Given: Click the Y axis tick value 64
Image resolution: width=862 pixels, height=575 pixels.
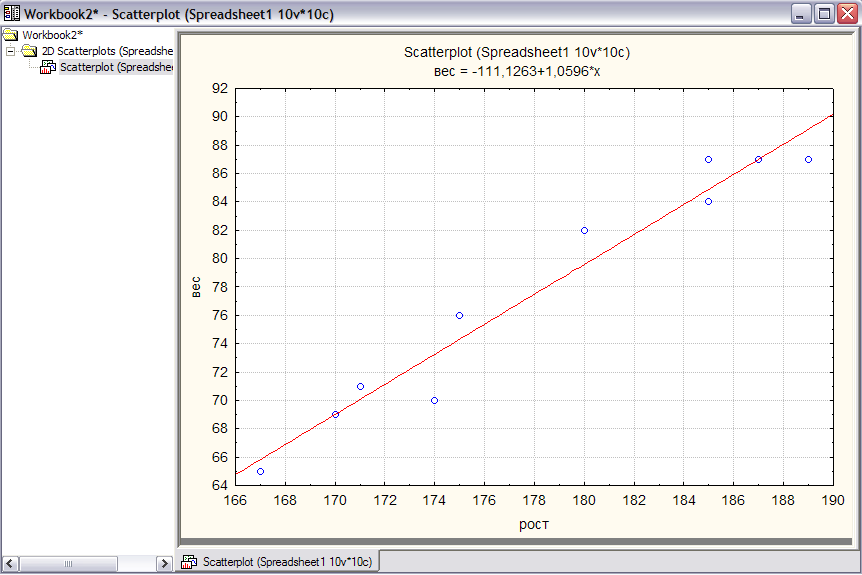Looking at the screenshot, I should 220,485.
